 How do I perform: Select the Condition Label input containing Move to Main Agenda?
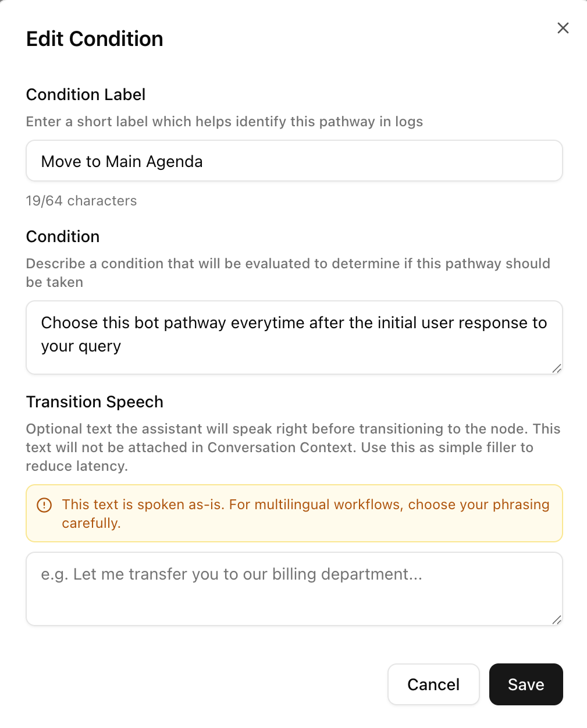tap(294, 161)
